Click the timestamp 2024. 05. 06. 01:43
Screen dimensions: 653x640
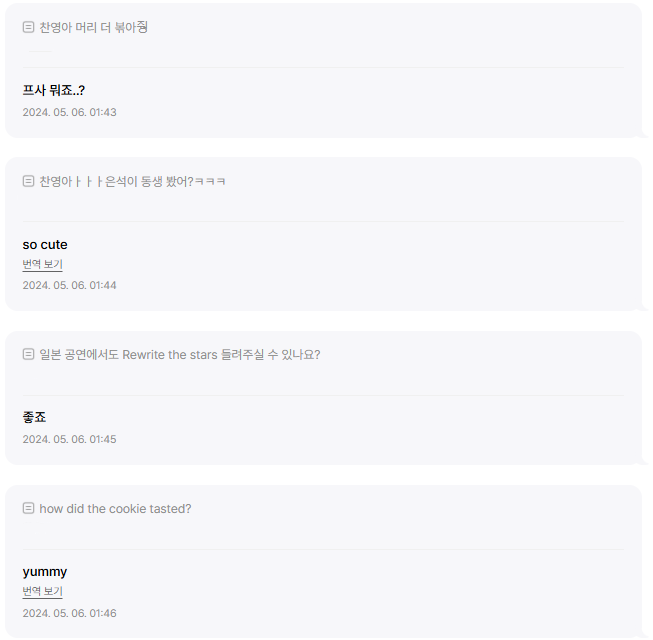pyautogui.click(x=70, y=112)
